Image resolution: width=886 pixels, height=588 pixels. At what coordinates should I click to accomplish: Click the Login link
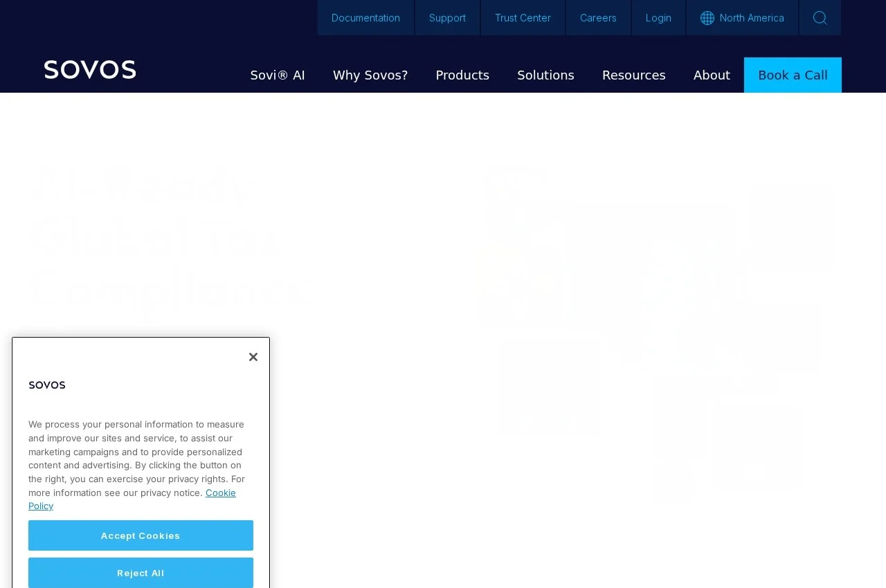[x=658, y=18]
